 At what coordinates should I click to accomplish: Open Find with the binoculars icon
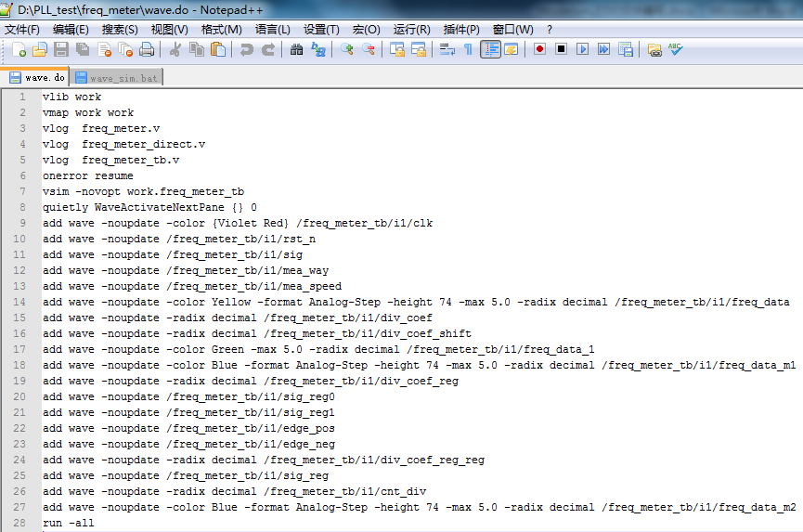tap(296, 49)
